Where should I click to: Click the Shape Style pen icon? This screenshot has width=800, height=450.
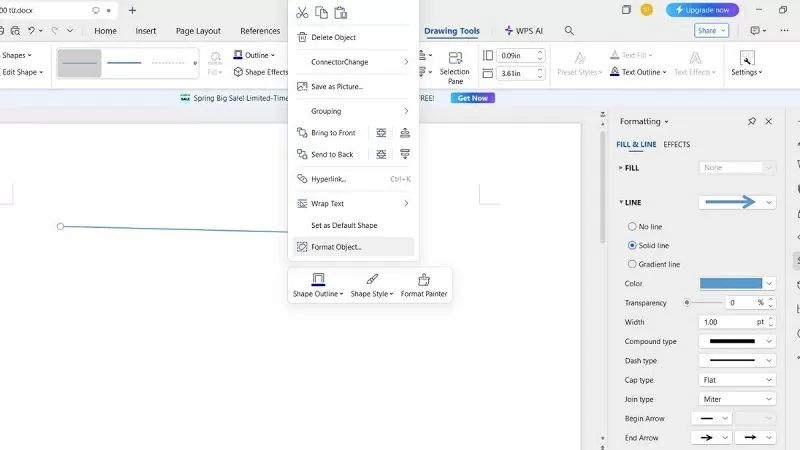tap(372, 280)
